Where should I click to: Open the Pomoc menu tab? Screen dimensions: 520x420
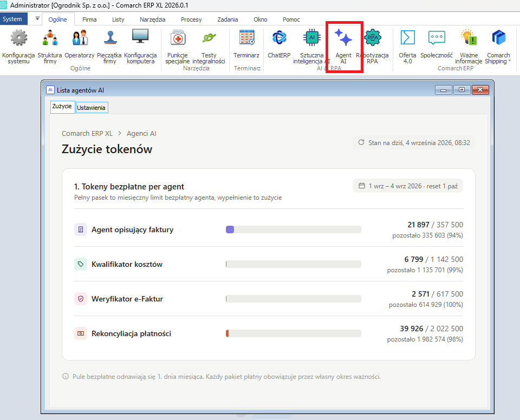pos(291,19)
